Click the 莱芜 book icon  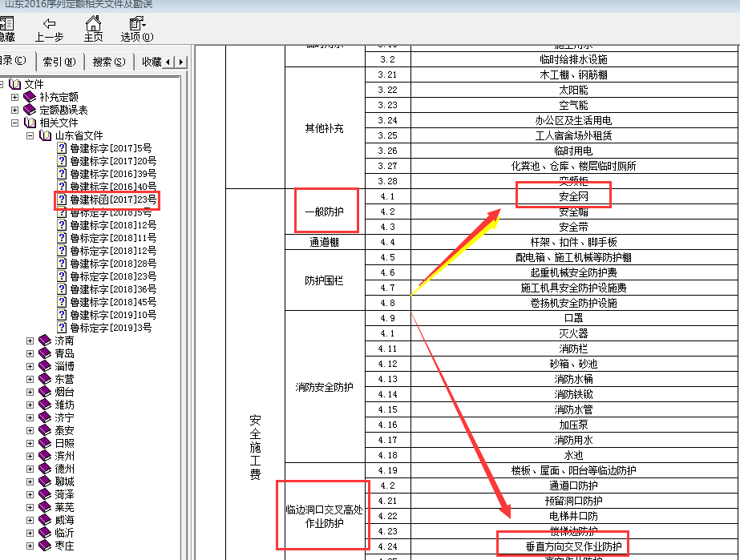[x=45, y=507]
